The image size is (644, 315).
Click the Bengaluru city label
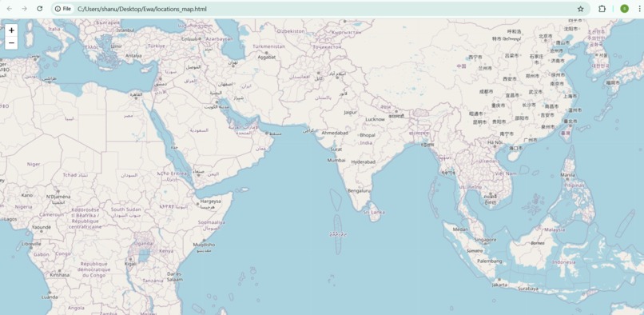click(x=359, y=191)
